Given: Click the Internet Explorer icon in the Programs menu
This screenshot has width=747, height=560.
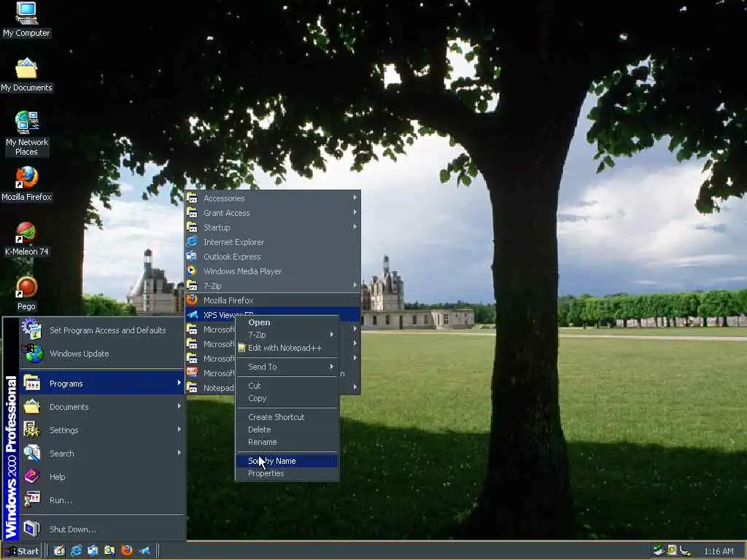Looking at the screenshot, I should pyautogui.click(x=192, y=242).
